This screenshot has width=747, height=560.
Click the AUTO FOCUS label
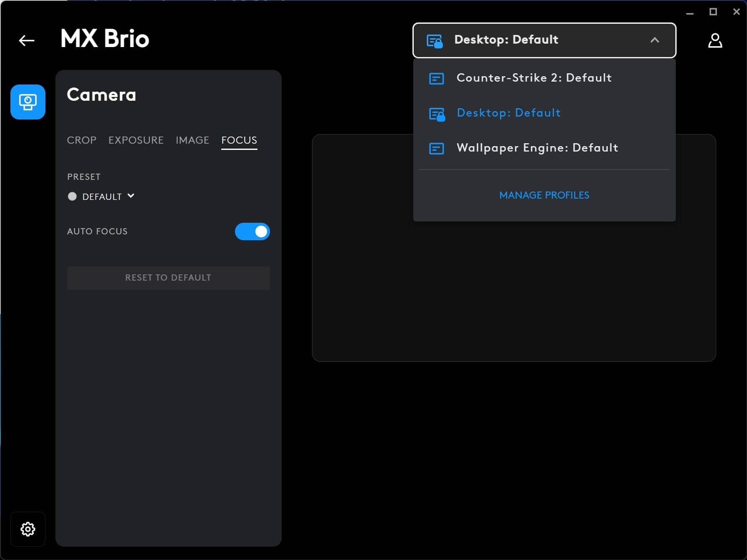point(97,231)
